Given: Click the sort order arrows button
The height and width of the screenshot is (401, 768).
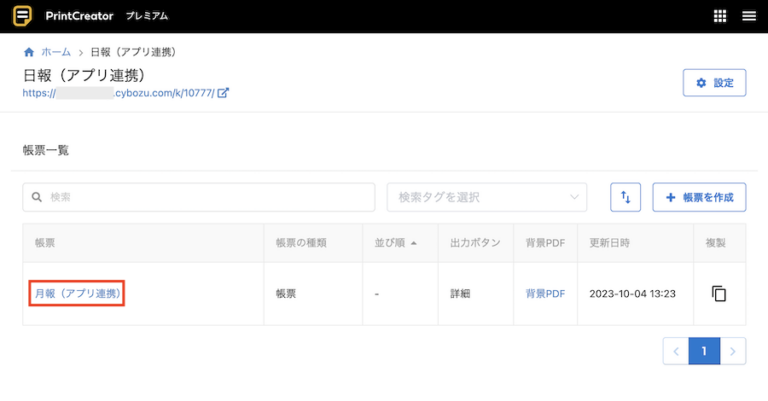Looking at the screenshot, I should 625,197.
